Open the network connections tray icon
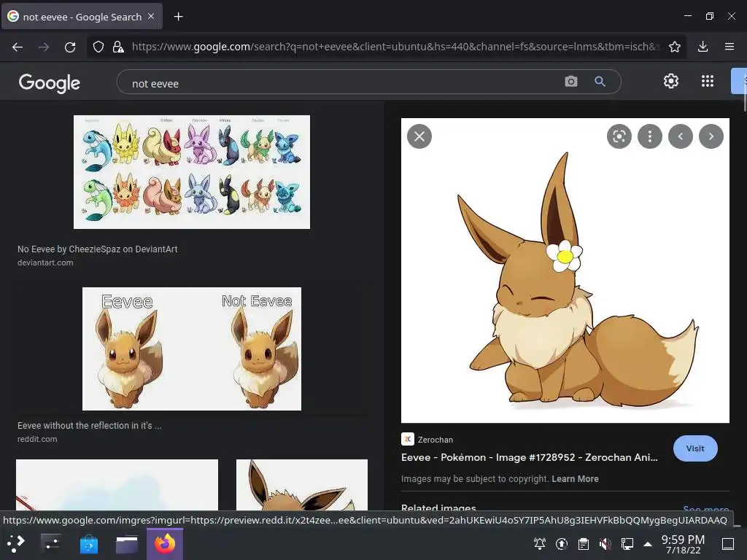 click(x=627, y=543)
